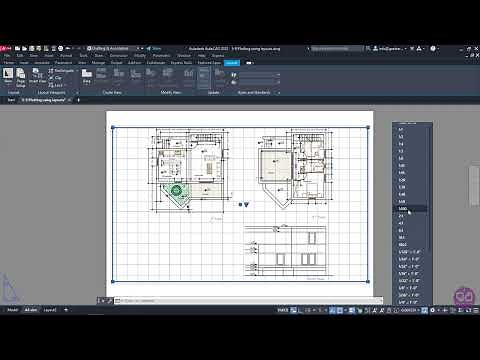The width and height of the screenshot is (480, 360).
Task: Switch to the Layout2 tab at bottom
Action: 50,310
